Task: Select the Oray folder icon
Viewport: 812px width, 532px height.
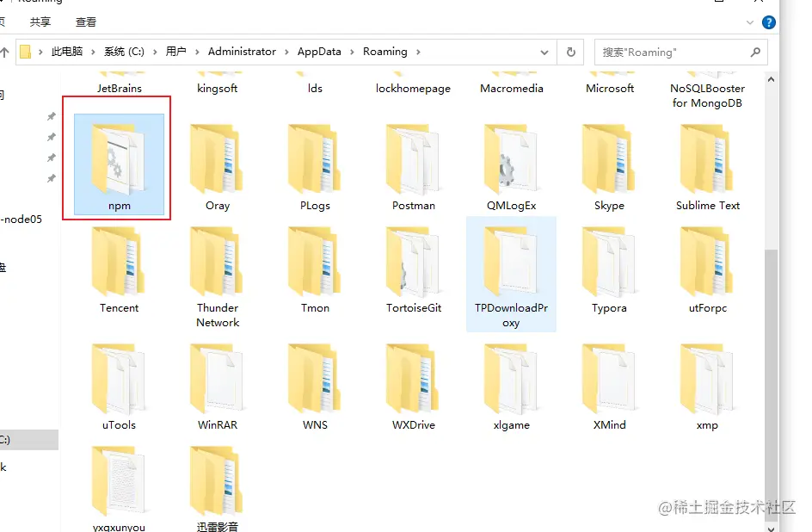Action: click(217, 158)
